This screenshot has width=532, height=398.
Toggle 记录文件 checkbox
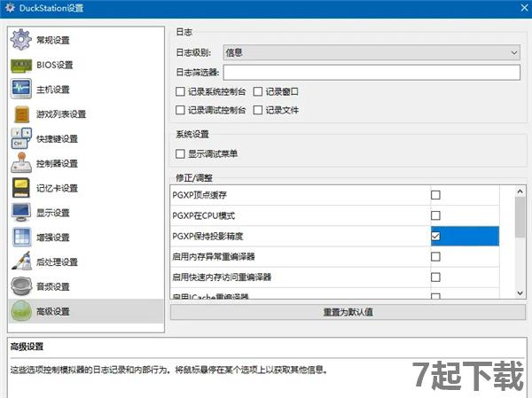coord(258,110)
